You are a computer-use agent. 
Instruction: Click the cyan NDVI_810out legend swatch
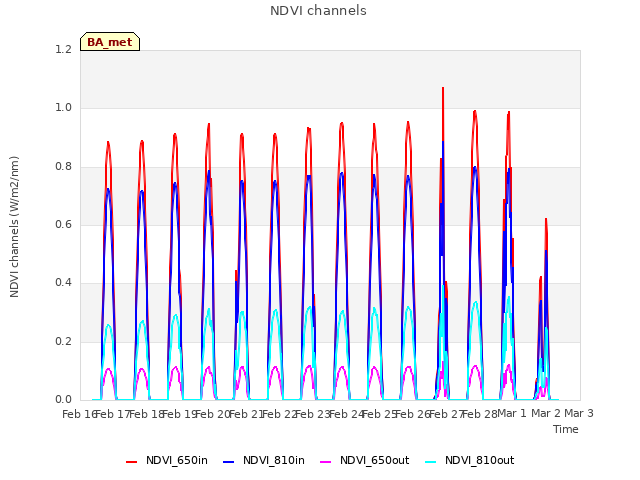click(x=431, y=462)
